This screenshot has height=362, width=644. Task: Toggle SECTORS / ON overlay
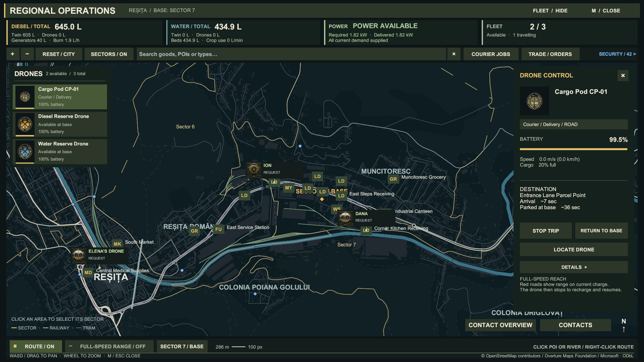point(109,54)
